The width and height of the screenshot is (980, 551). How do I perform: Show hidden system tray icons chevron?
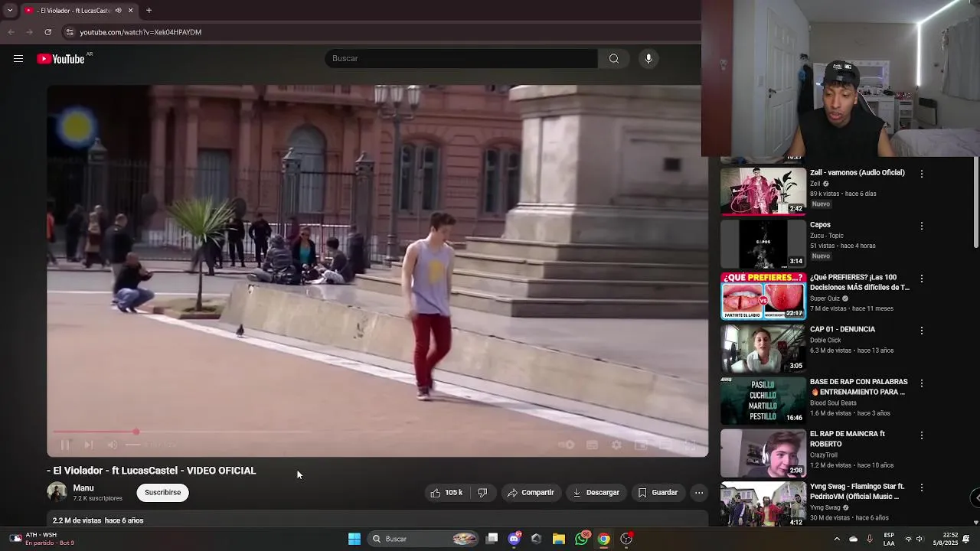[837, 539]
